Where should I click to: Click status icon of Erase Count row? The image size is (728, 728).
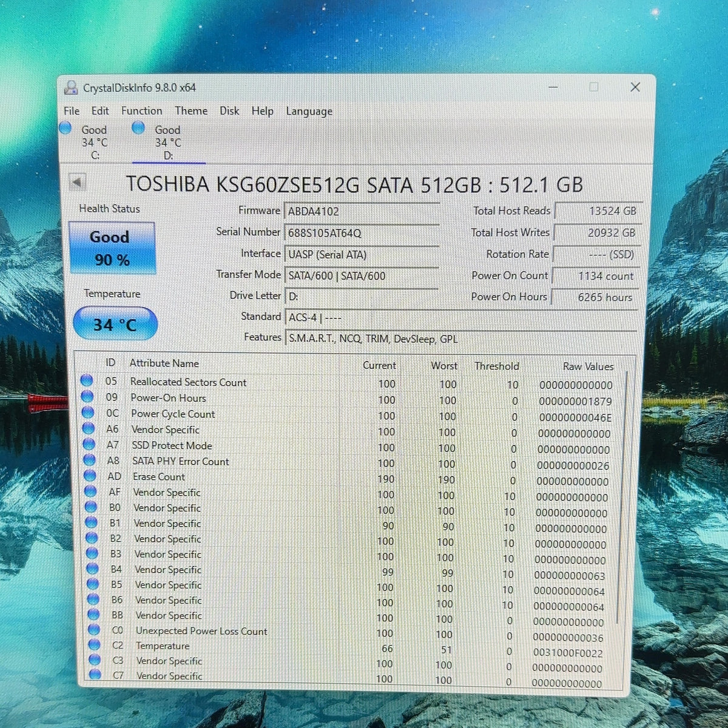(90, 476)
